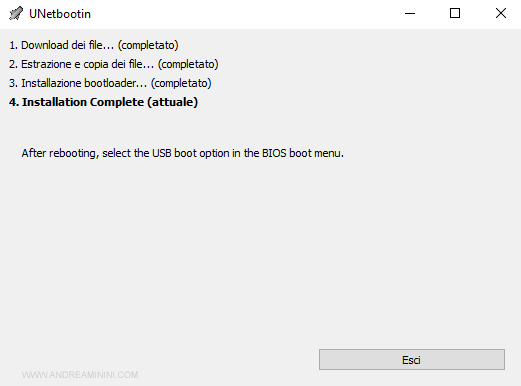The image size is (521, 386).
Task: Click the Esci button to exit
Action: [412, 360]
